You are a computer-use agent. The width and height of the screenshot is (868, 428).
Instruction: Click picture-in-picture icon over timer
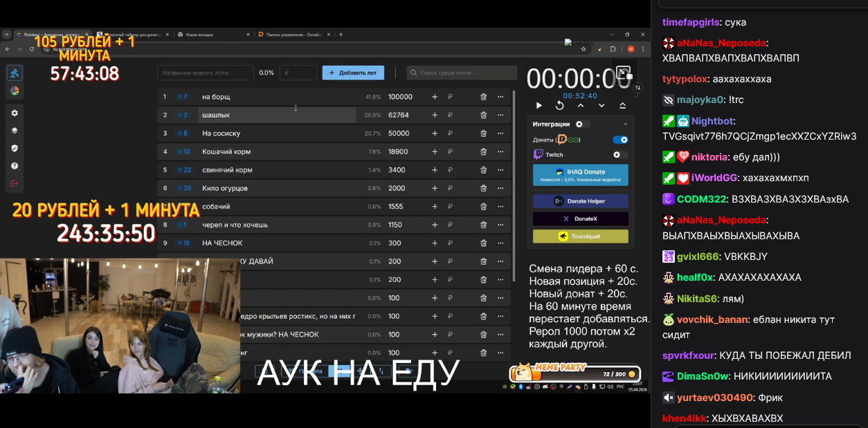pyautogui.click(x=624, y=73)
